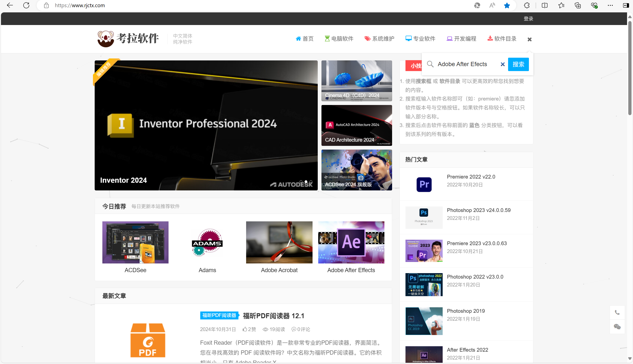
Task: Open the Cinema 4D 2024 thumbnail
Action: pyautogui.click(x=357, y=80)
